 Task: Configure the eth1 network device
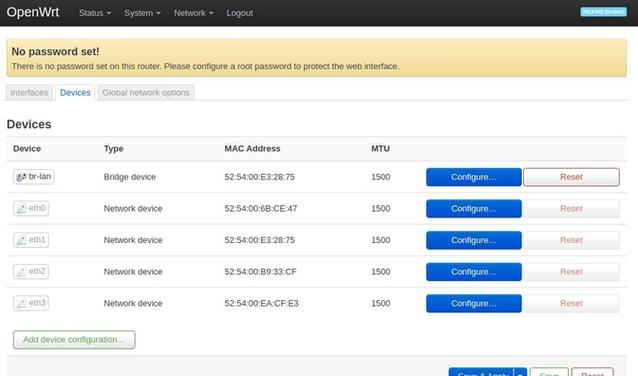click(x=474, y=240)
